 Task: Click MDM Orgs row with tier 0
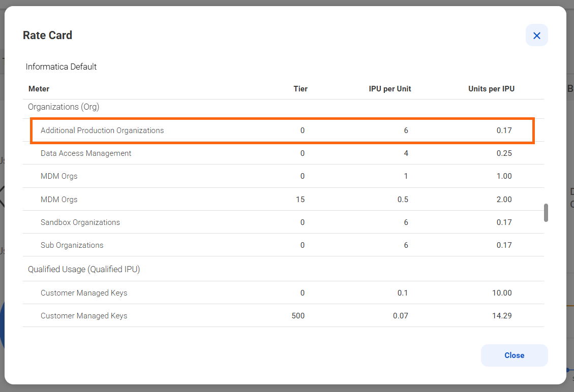point(283,176)
